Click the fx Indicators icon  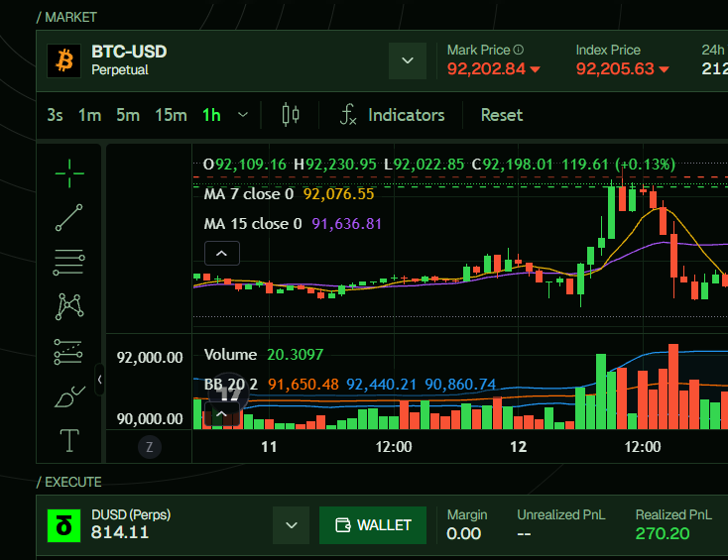(x=348, y=115)
